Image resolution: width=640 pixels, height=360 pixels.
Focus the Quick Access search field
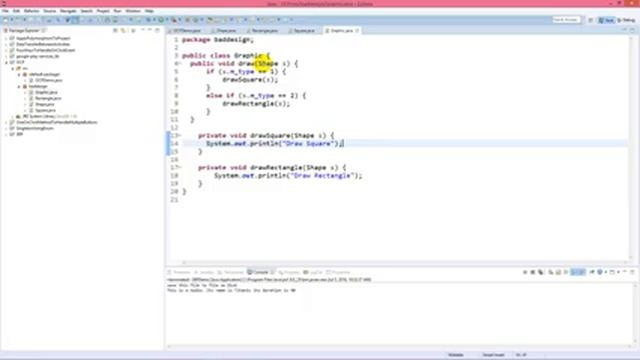click(x=566, y=20)
